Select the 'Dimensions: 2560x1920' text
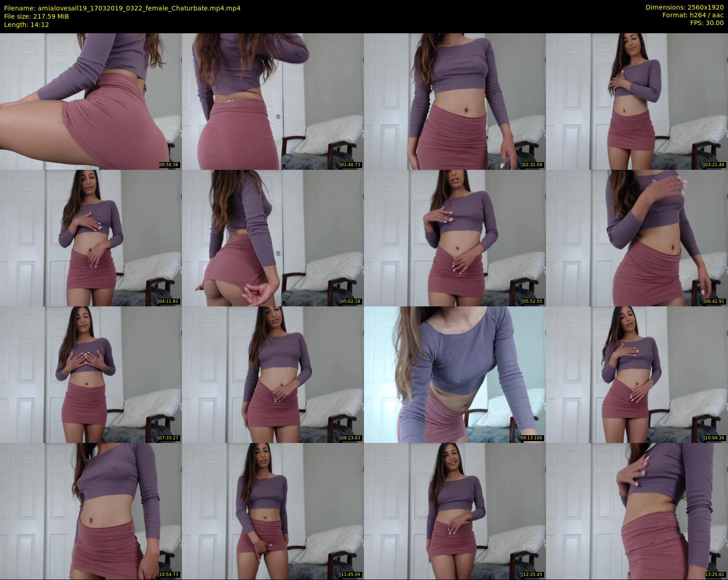Screen dimensions: 728x580 [x=684, y=8]
